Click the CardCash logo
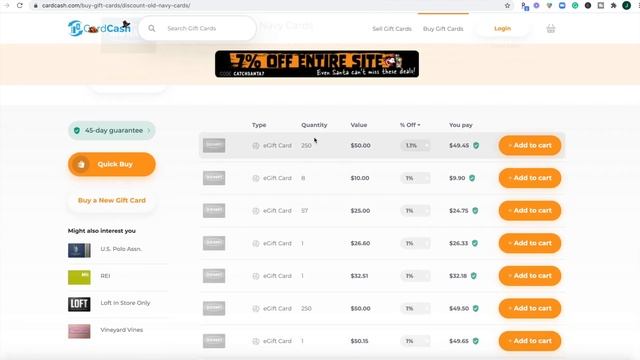The height and width of the screenshot is (360, 640). click(x=99, y=28)
